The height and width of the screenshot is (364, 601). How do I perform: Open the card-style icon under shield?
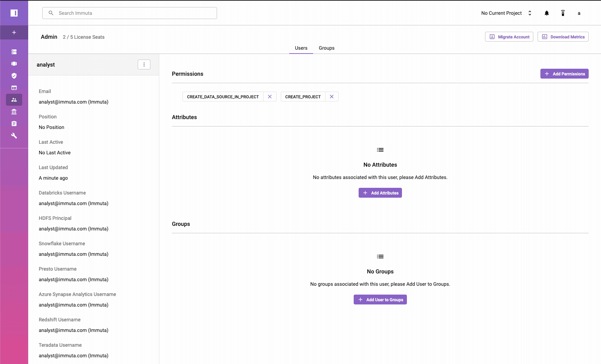[x=14, y=88]
